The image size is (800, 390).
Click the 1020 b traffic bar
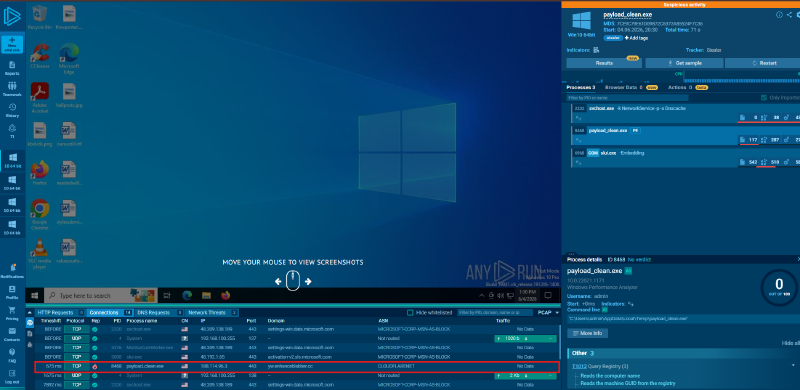[525, 338]
